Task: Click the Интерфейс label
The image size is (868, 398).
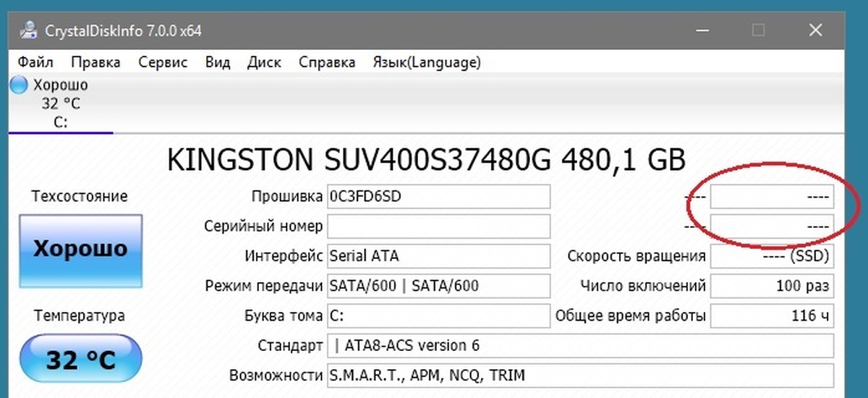Action: [x=284, y=255]
